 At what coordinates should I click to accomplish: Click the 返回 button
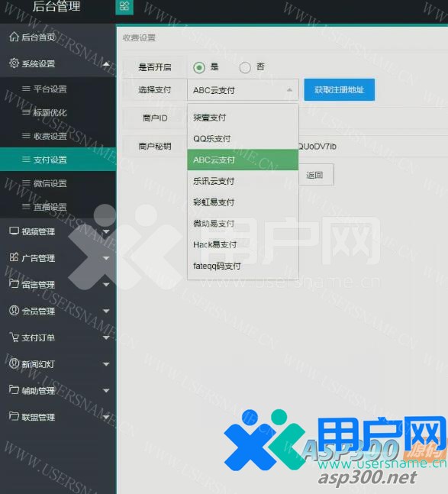[x=315, y=175]
